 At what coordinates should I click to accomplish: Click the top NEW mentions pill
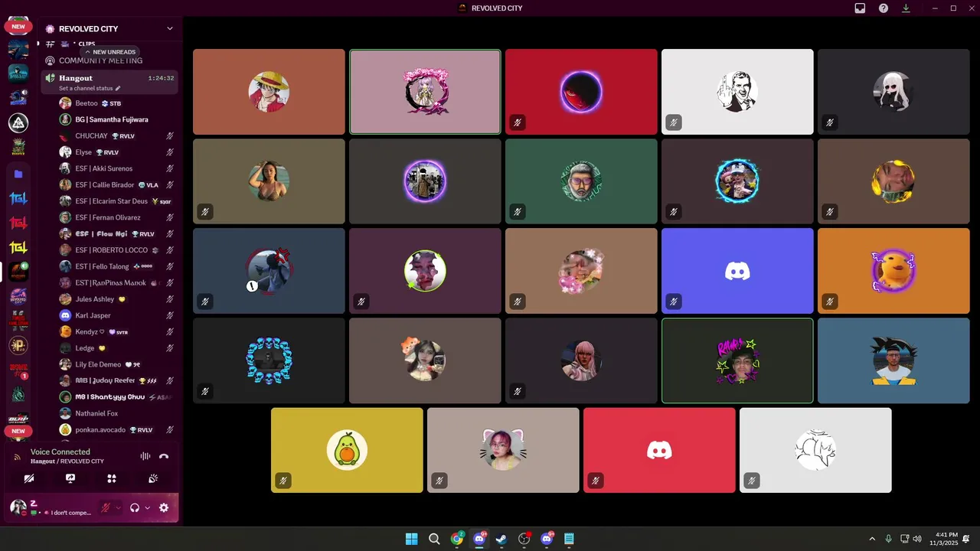pos(18,26)
